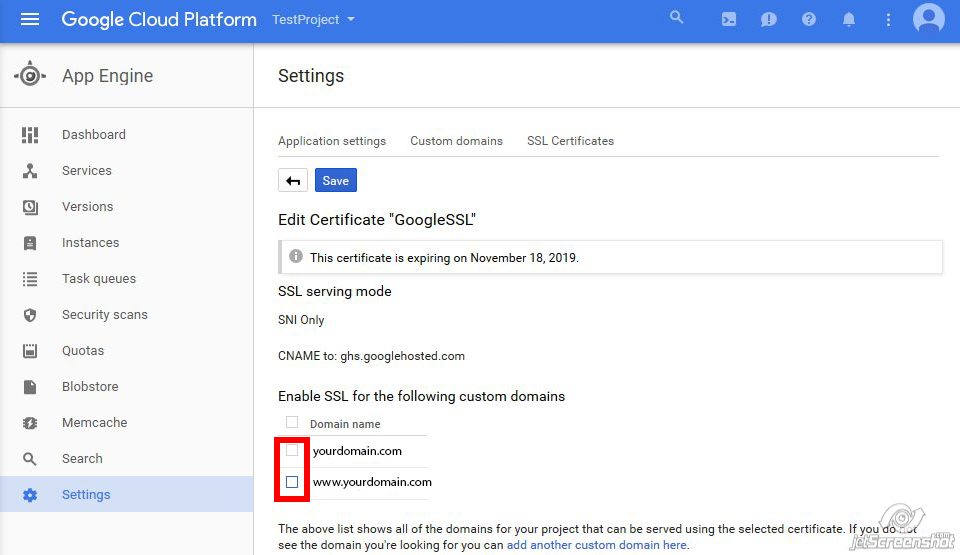Open Security scans in the sidebar
Viewport: 960px width, 555px height.
point(104,315)
